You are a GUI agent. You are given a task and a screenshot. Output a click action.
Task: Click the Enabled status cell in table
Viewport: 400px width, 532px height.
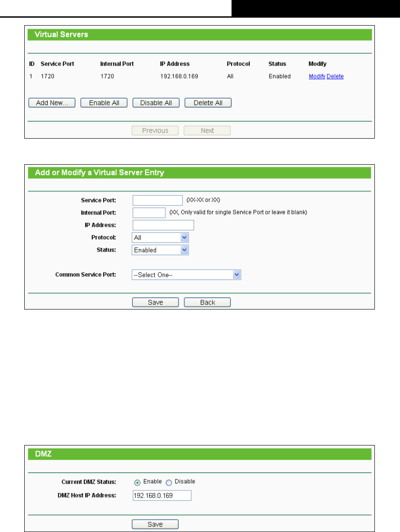(x=280, y=76)
